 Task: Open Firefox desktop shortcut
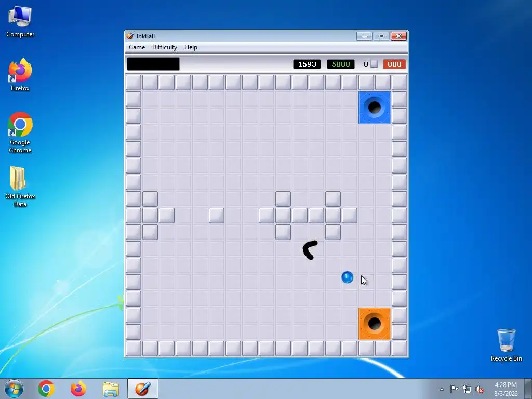20,75
